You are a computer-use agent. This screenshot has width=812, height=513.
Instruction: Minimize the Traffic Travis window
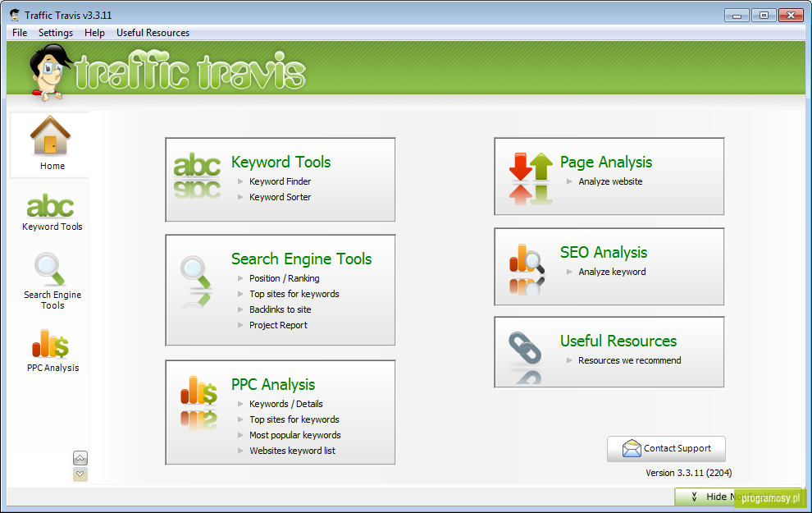[x=737, y=16]
